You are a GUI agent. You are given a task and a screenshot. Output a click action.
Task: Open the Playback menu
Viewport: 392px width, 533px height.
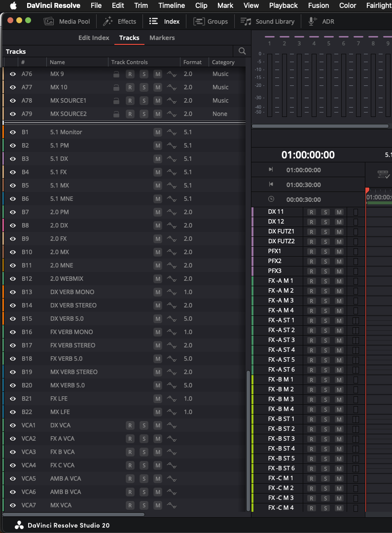(x=284, y=5)
